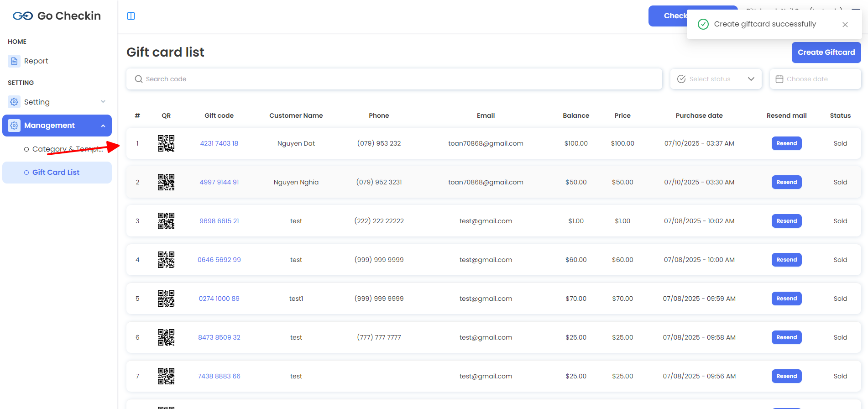
Task: Collapse the Management section
Action: pos(103,126)
